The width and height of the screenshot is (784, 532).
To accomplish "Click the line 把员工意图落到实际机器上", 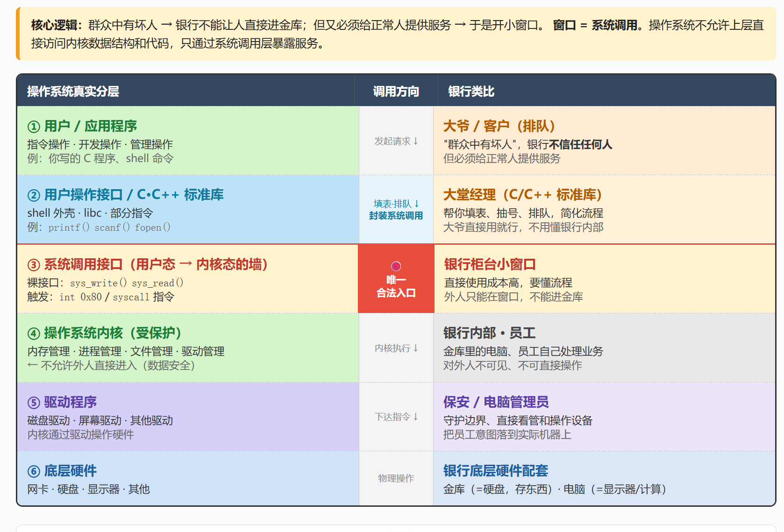I will (x=507, y=434).
